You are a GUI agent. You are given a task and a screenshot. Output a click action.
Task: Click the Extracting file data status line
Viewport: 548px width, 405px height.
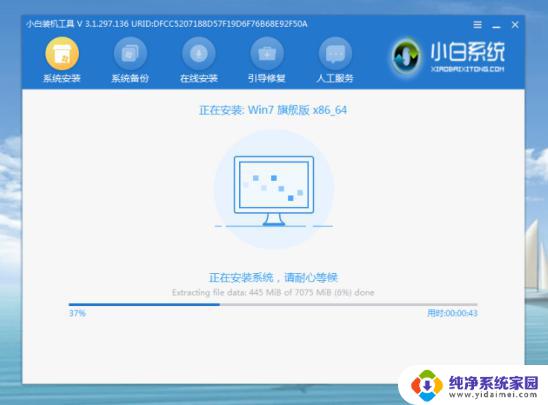pos(273,292)
